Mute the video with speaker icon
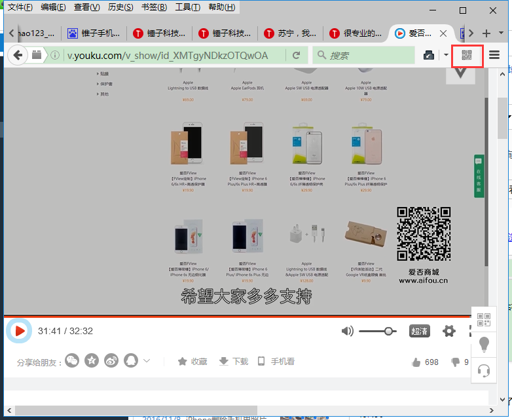The width and height of the screenshot is (512, 420). [x=348, y=331]
